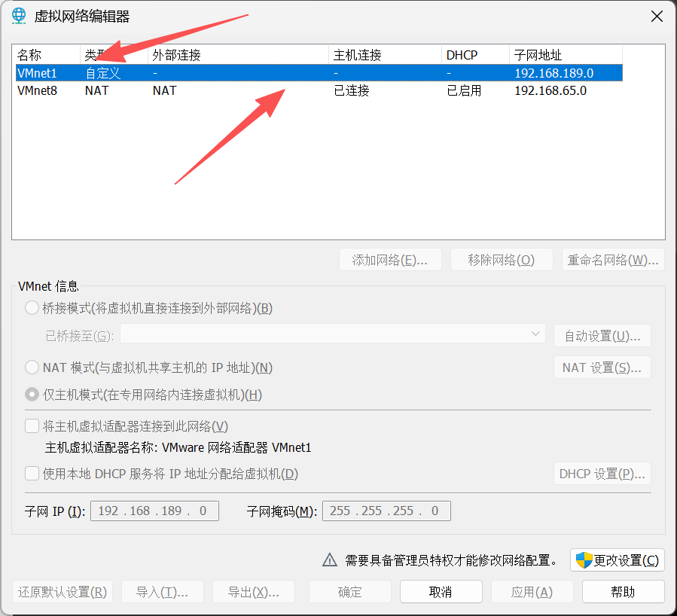Click 自动设置(U)... button

(602, 336)
